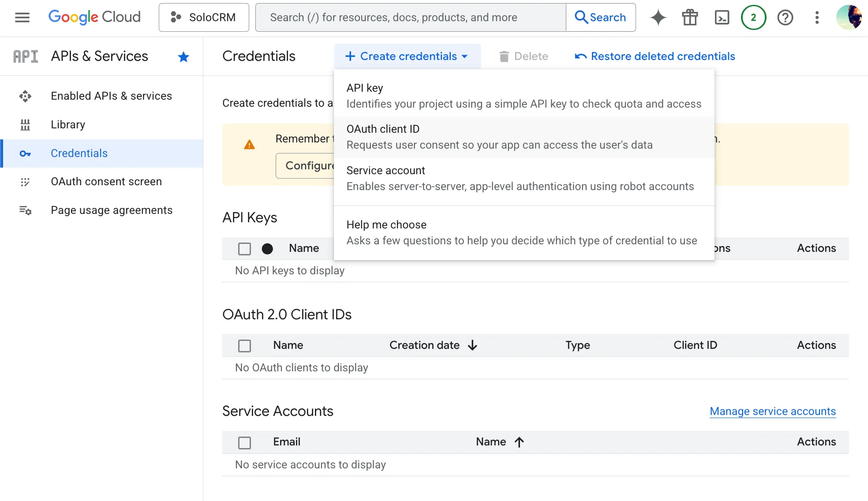This screenshot has width=868, height=501.
Task: Check the Service Accounts email checkbox
Action: click(244, 442)
